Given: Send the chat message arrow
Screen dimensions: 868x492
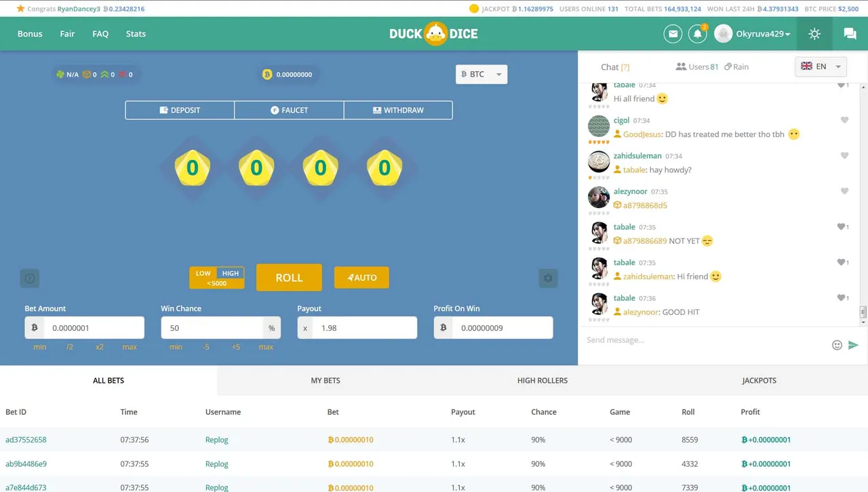Looking at the screenshot, I should (x=853, y=345).
